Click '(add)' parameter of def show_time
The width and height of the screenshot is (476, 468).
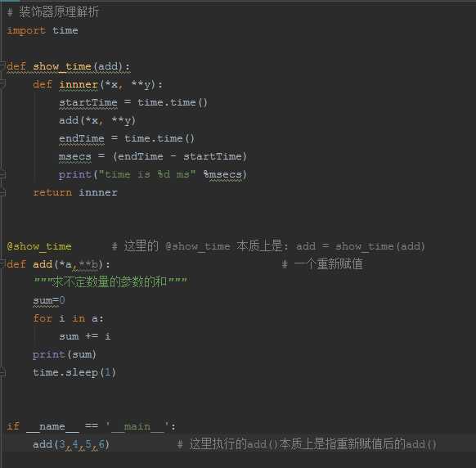click(108, 66)
